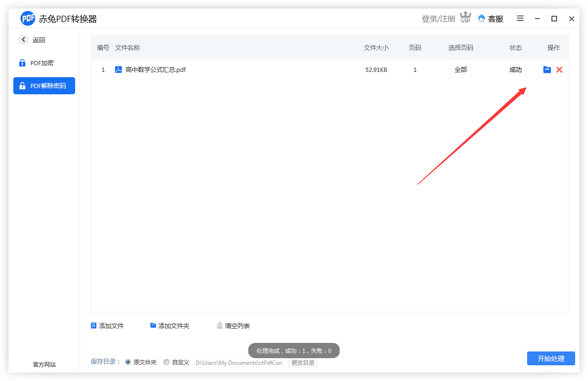Click the PDF file icon in row 1
The width and height of the screenshot is (588, 381).
coord(118,70)
